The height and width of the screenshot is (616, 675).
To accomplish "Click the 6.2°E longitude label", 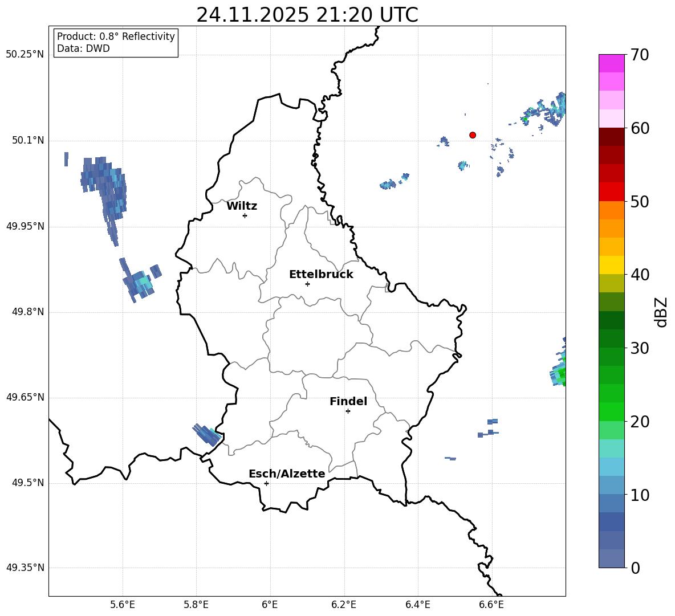I will point(344,605).
